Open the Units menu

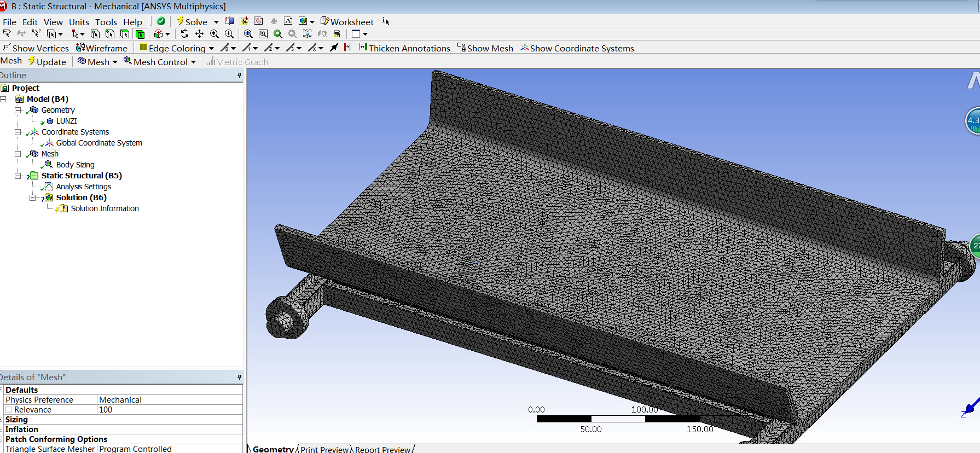tap(79, 22)
